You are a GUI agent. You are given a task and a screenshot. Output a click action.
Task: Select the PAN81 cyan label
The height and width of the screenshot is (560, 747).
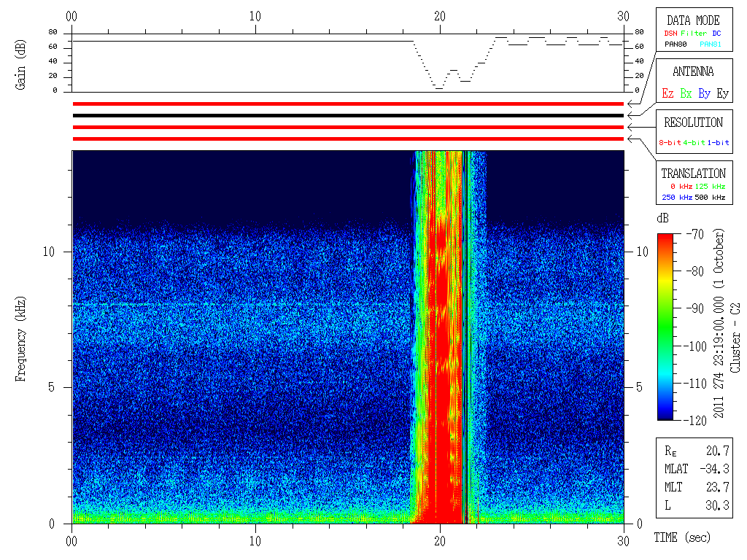pos(711,44)
